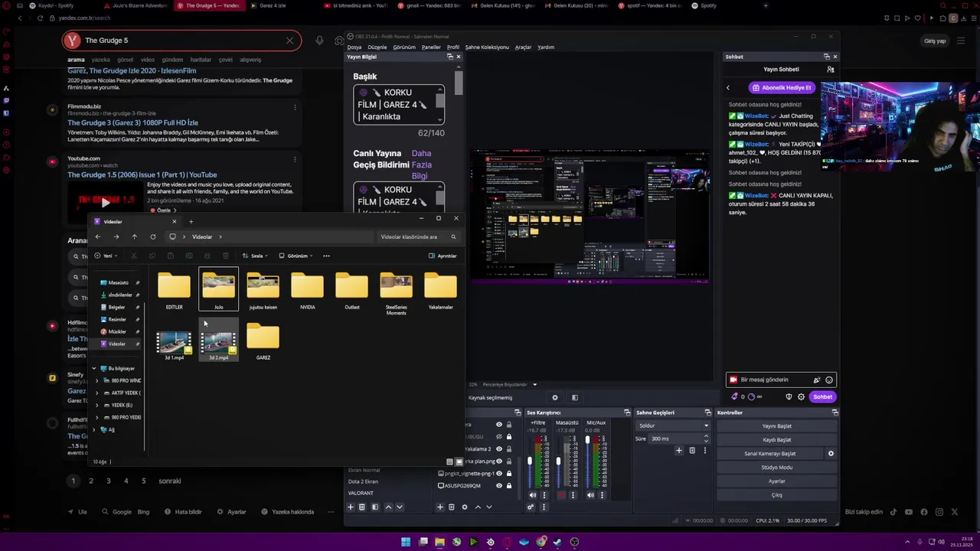Click Kaydı Başlat to start recording
Screen dimensions: 980x551
click(x=776, y=439)
